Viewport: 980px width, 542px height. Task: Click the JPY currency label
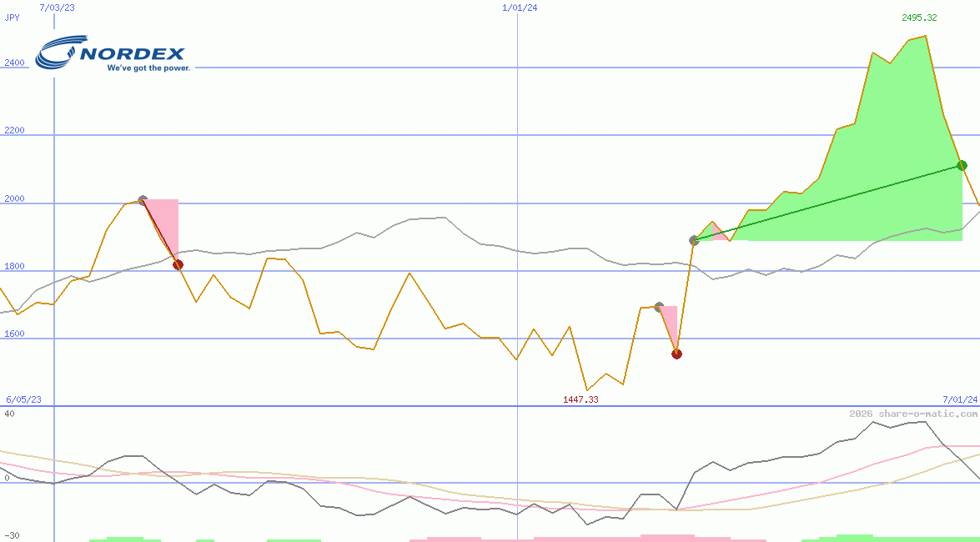[x=12, y=18]
